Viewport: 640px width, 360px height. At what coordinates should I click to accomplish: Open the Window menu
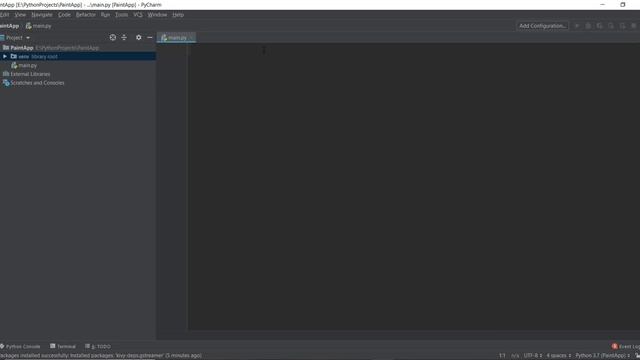157,15
